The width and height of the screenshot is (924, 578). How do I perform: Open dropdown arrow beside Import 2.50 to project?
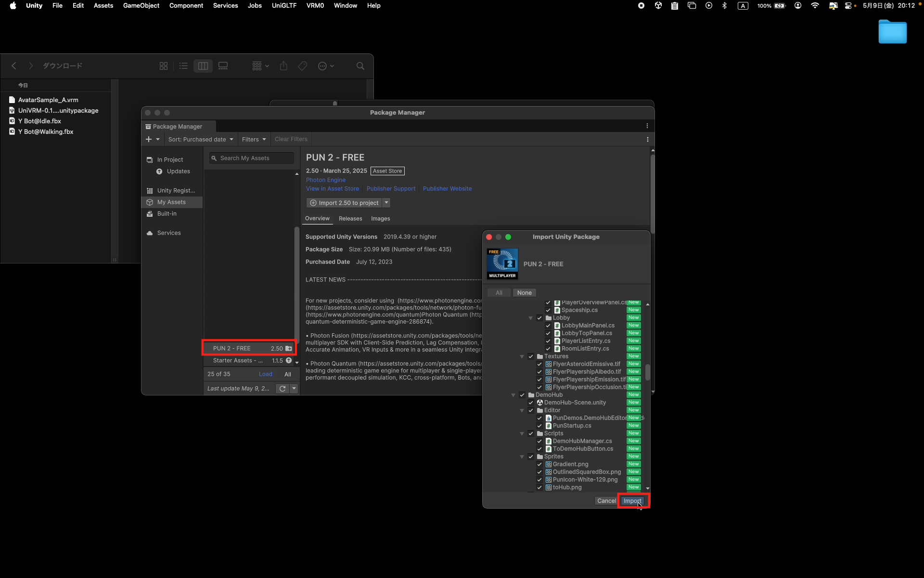pos(386,203)
